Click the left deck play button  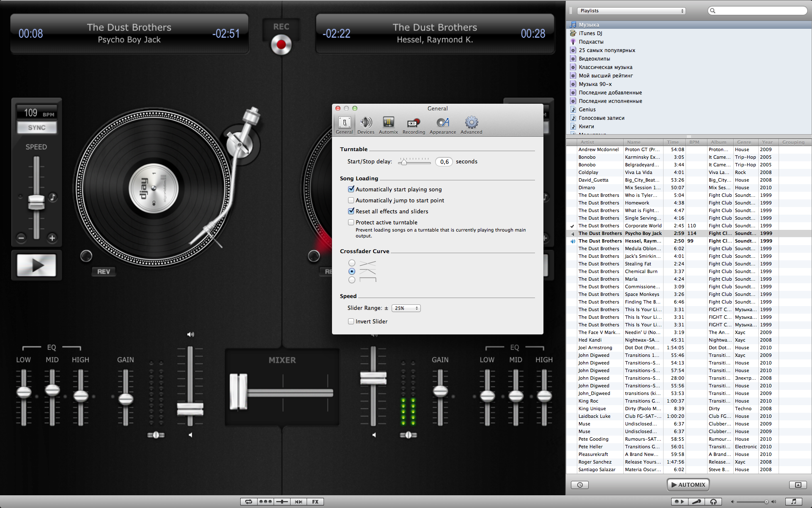tap(37, 265)
